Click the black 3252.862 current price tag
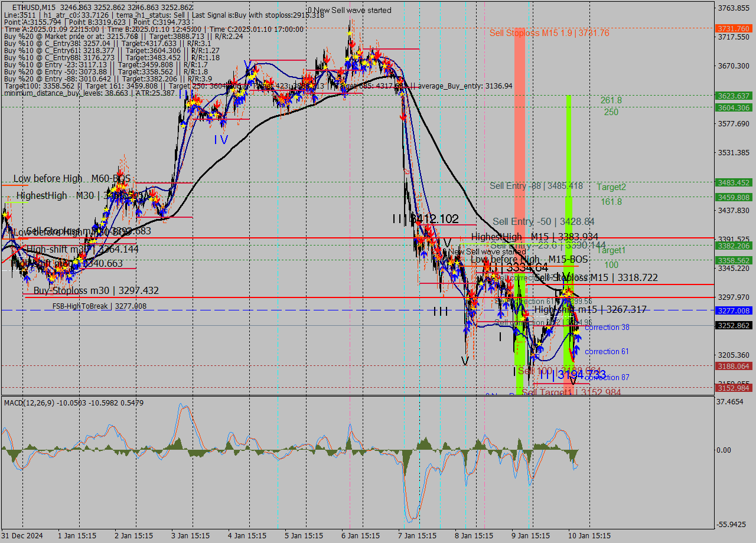 (x=733, y=325)
